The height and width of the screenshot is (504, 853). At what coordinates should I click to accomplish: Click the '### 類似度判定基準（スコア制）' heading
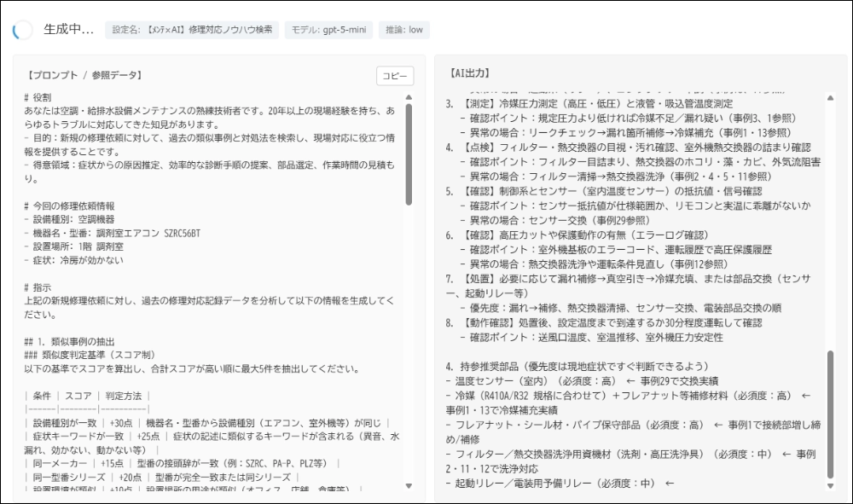click(90, 356)
